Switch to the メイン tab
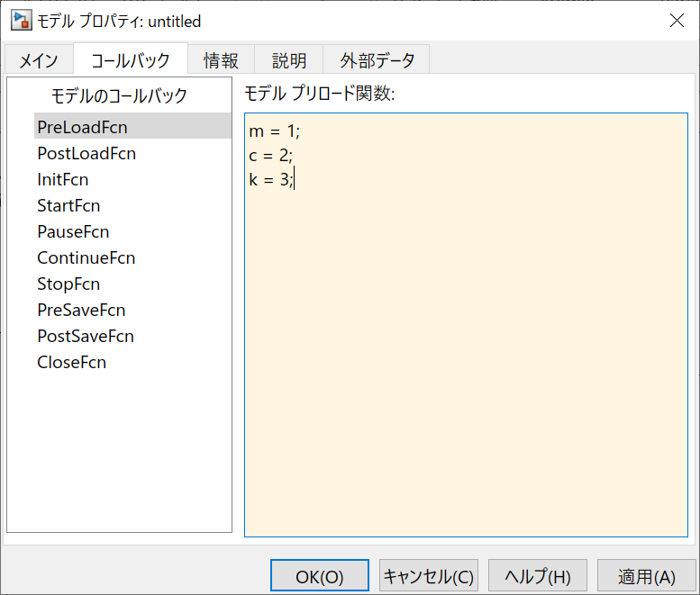Viewport: 700px width, 595px height. 39,60
